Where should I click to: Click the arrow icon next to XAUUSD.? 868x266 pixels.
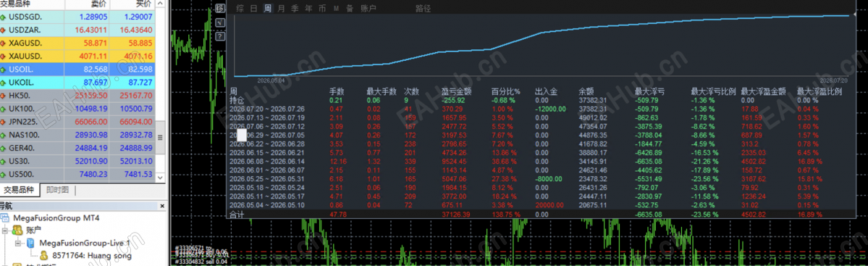point(4,56)
